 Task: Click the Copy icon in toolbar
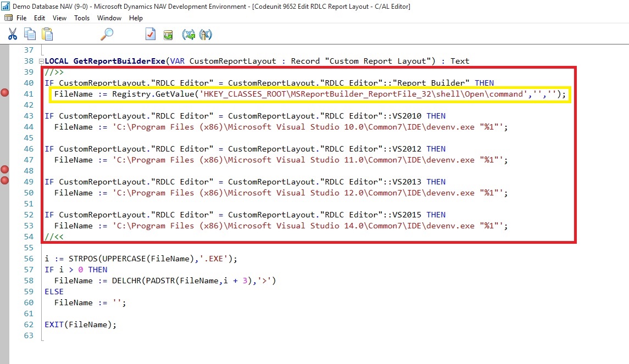[x=30, y=35]
